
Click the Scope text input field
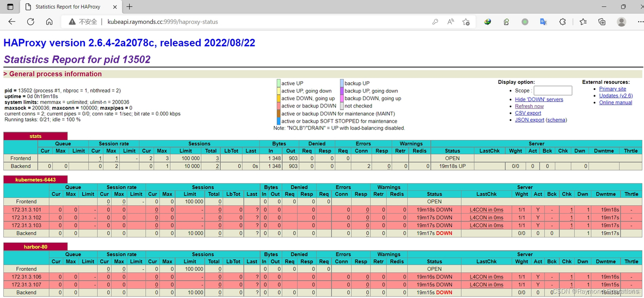click(x=552, y=90)
